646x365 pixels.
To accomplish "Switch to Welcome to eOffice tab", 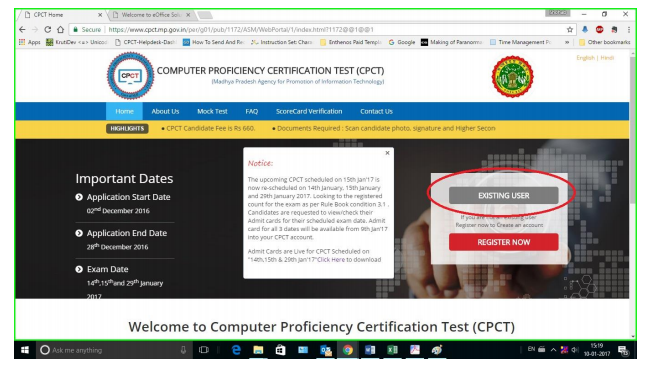I will (x=150, y=15).
